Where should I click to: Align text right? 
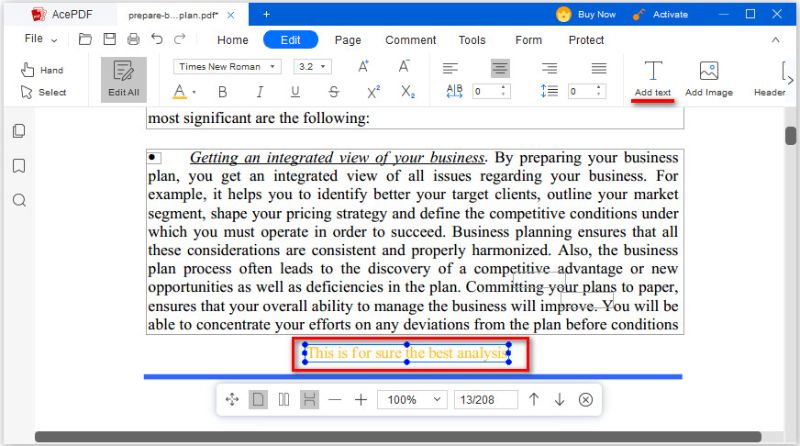[x=549, y=68]
